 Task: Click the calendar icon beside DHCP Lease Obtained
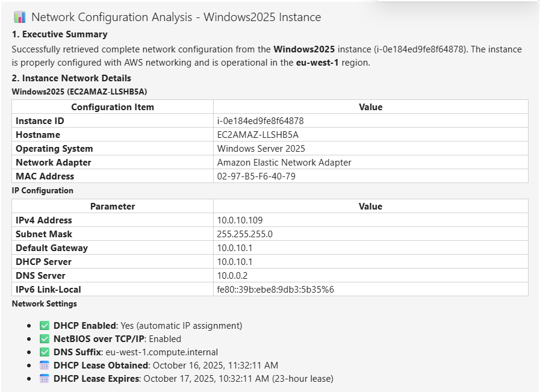[44, 365]
